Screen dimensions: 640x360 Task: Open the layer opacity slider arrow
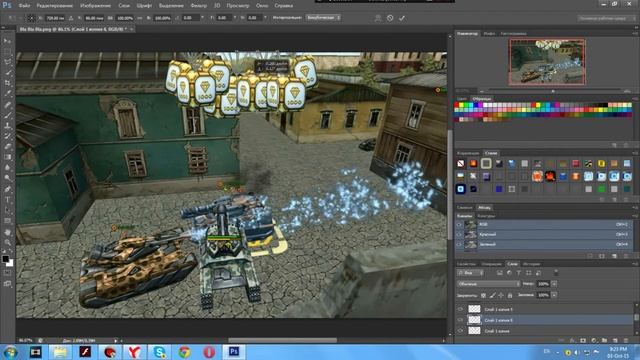click(x=554, y=284)
